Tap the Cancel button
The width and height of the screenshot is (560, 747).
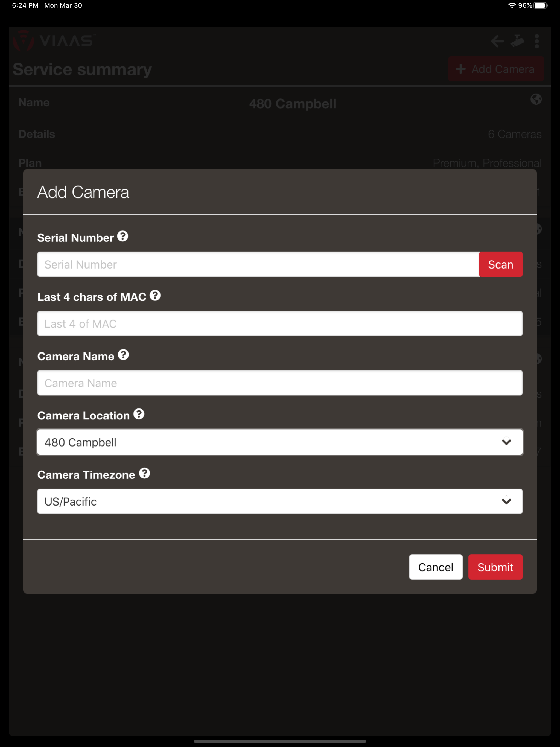click(x=436, y=567)
